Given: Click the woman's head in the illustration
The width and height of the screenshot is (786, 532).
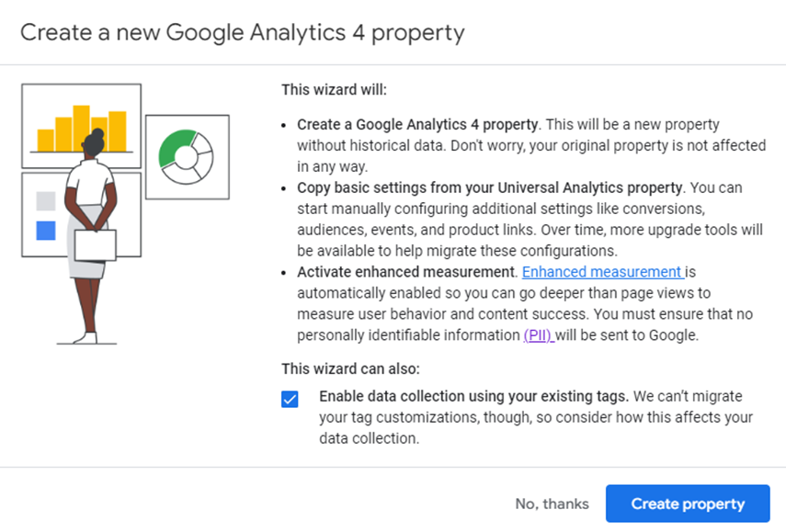Looking at the screenshot, I should click(x=94, y=142).
